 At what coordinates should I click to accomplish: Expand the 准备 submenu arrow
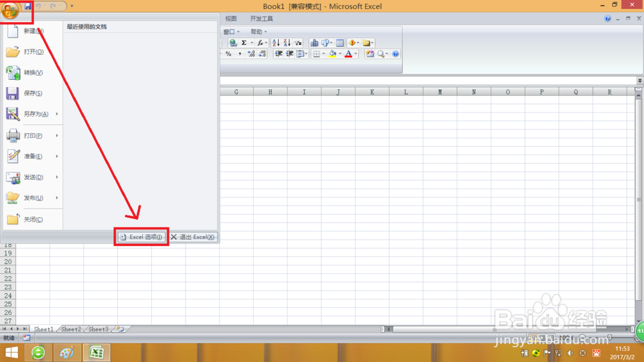(57, 156)
